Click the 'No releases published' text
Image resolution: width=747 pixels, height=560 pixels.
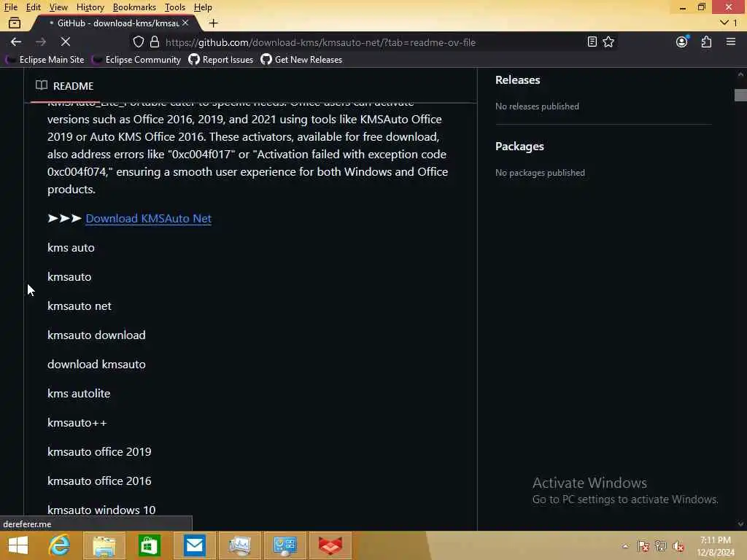coord(537,106)
